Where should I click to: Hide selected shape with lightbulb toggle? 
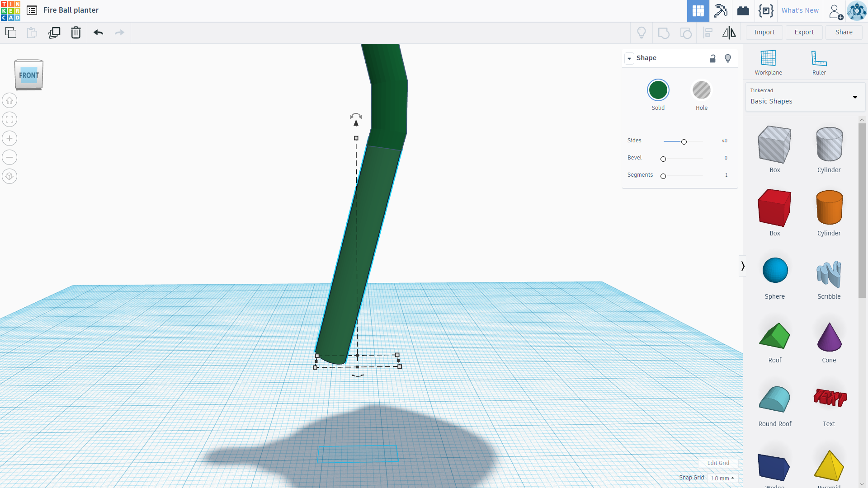click(728, 58)
